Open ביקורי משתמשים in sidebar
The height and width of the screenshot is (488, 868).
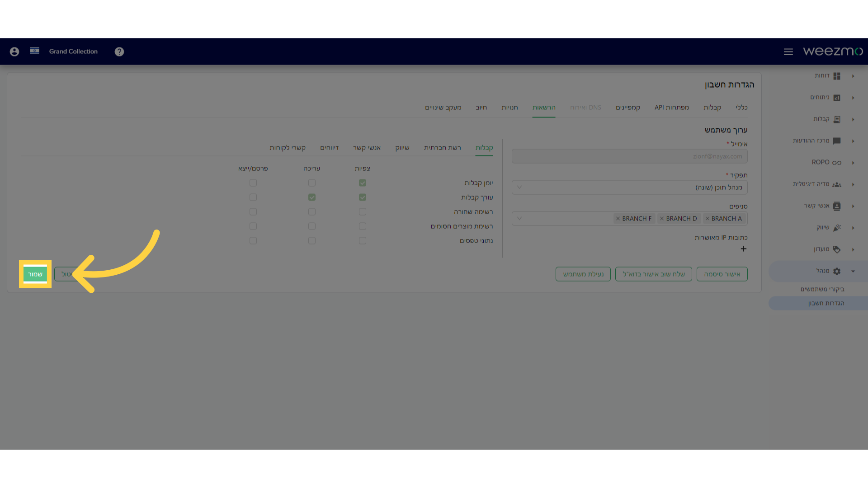(822, 289)
